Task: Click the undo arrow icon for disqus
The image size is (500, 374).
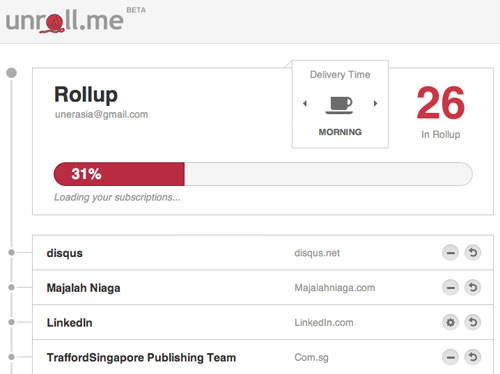Action: [473, 252]
